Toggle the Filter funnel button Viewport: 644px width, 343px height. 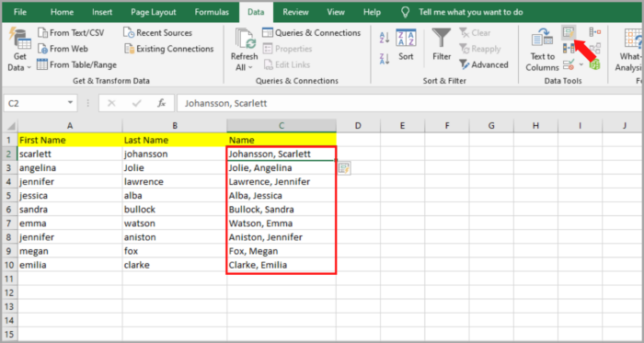click(442, 45)
